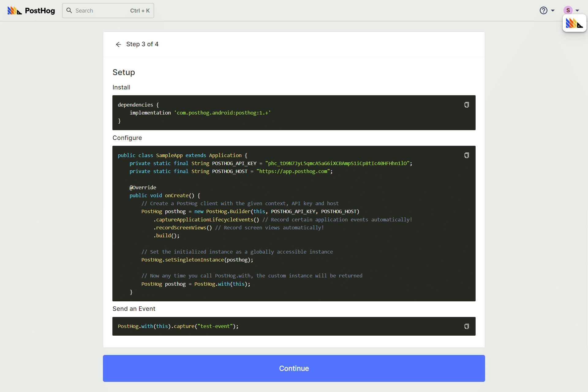This screenshot has width=588, height=392.
Task: Open the help question mark menu
Action: [x=544, y=10]
